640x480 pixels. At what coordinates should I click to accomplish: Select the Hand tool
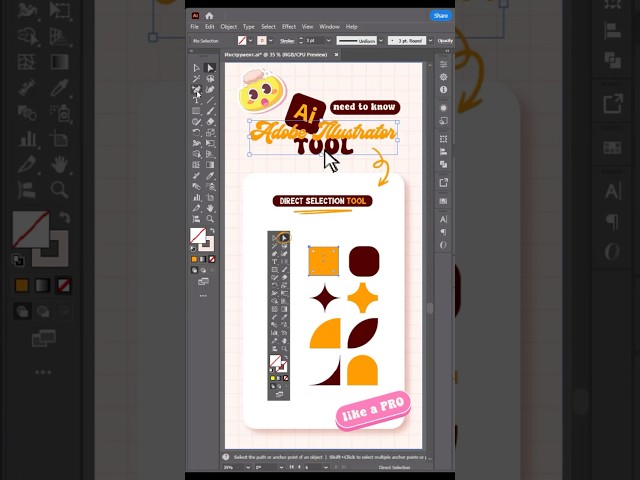point(210,208)
